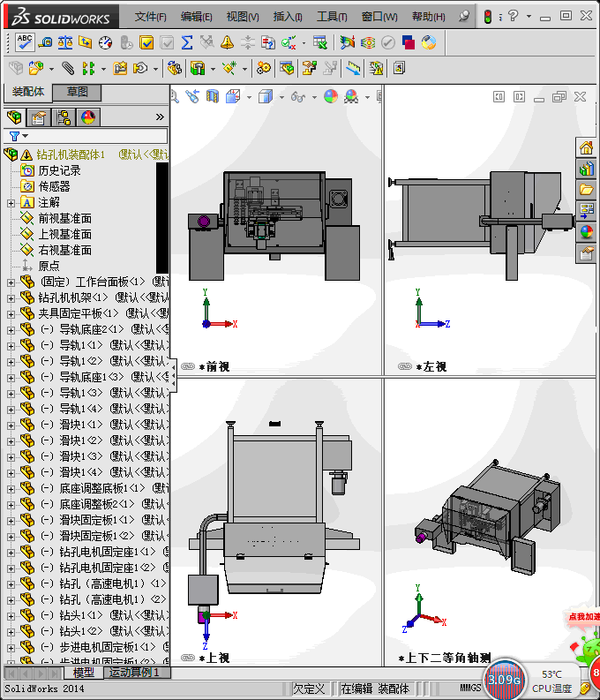
Task: Open the Assembly Features icon
Action: click(x=197, y=68)
